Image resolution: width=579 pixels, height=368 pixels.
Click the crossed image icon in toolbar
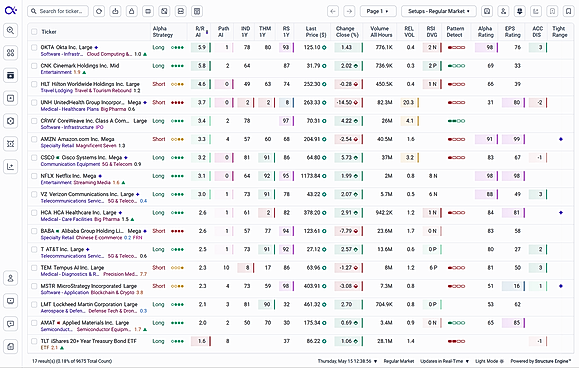click(x=164, y=11)
